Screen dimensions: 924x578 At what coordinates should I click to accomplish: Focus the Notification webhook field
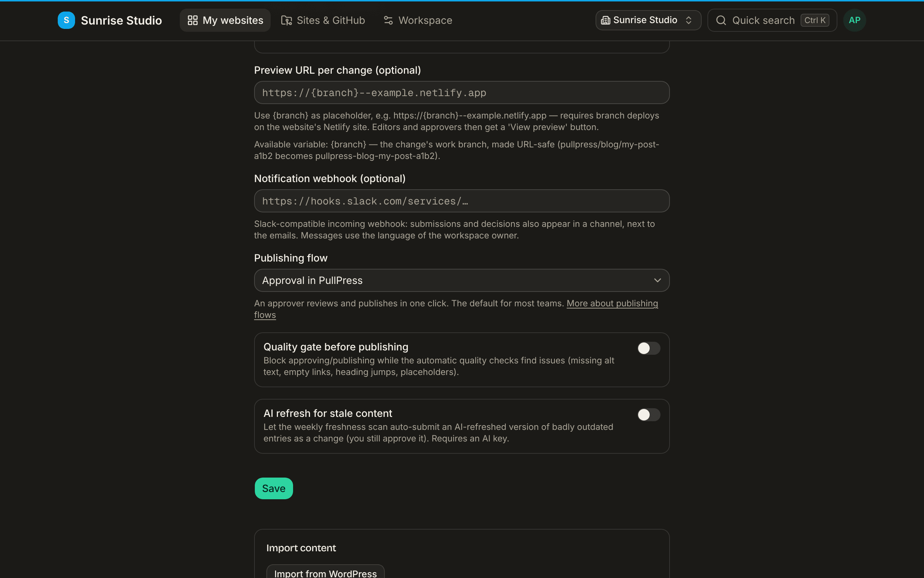(x=462, y=201)
